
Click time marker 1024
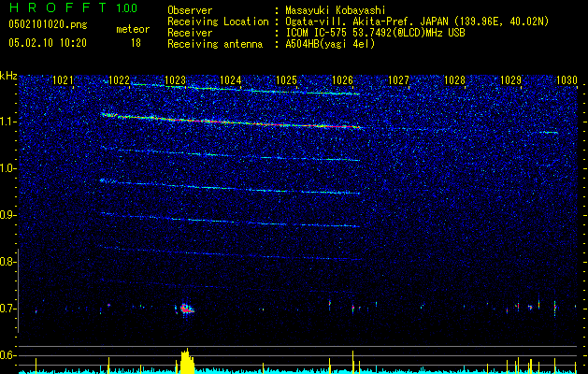230,80
